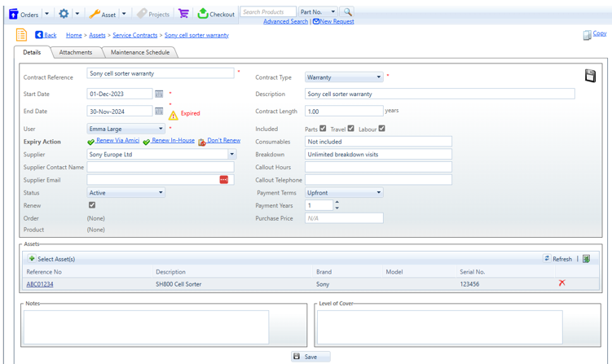The width and height of the screenshot is (612, 364).
Task: Click the Expired warning icon
Action: [174, 115]
